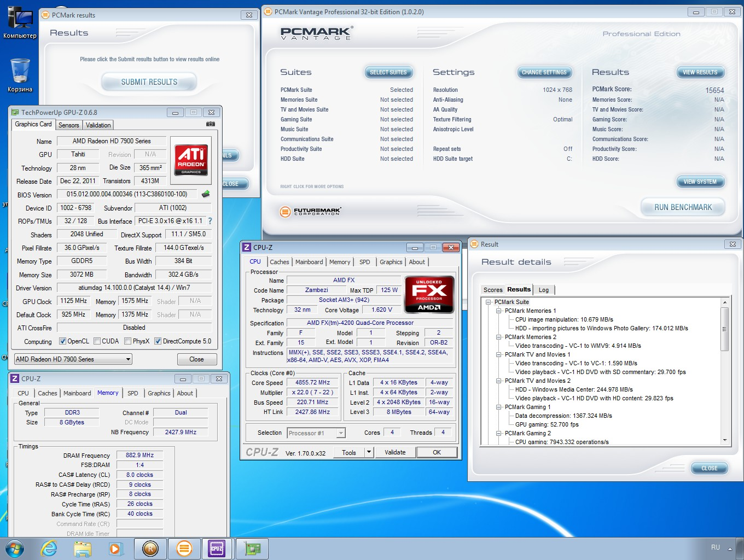Show hidden system tray icons arrow
The image size is (744, 560).
tap(730, 548)
